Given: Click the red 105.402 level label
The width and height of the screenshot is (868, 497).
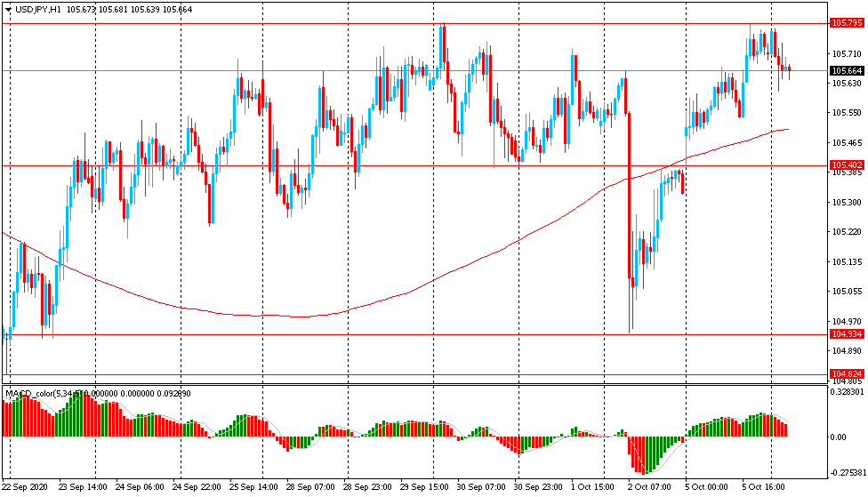Looking at the screenshot, I should 847,165.
